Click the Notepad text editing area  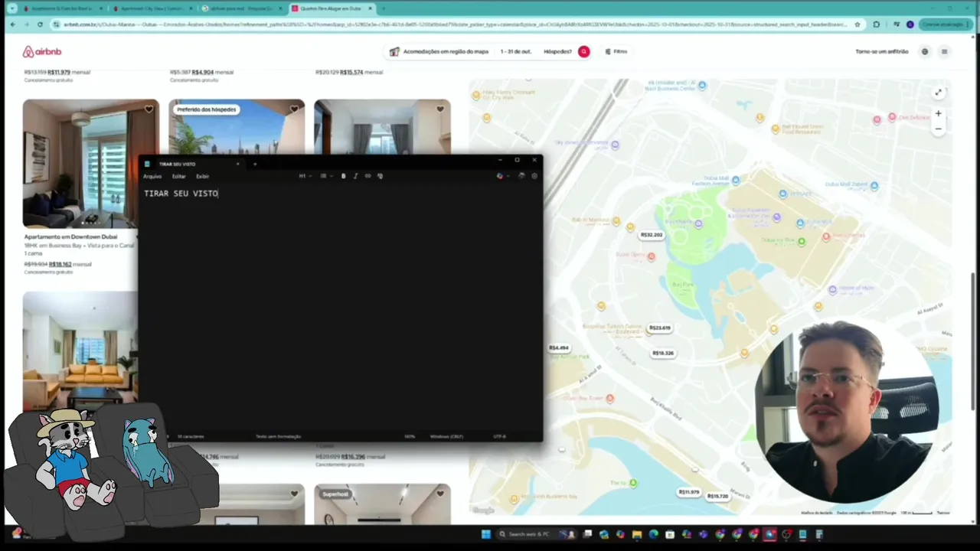point(341,306)
